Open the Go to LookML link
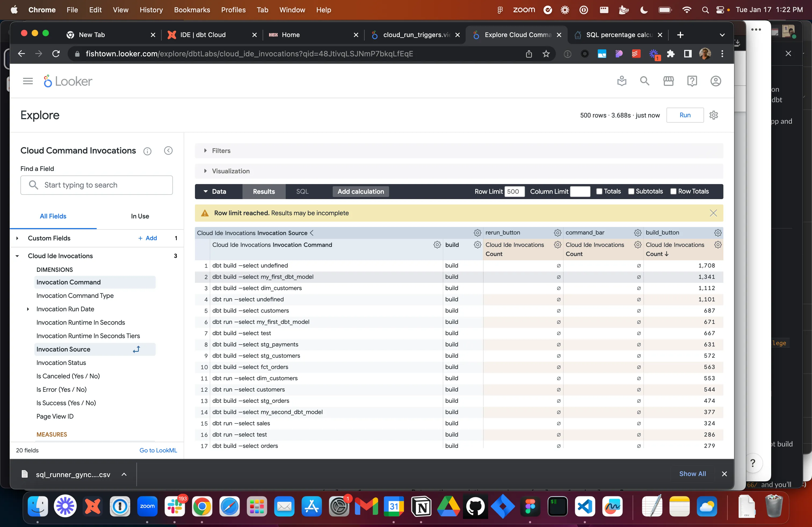The width and height of the screenshot is (812, 527). click(158, 450)
